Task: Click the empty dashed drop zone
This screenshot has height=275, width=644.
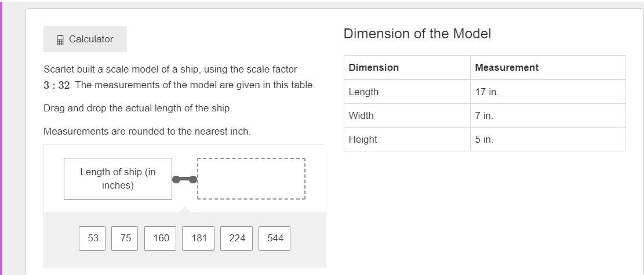Action: 251,179
